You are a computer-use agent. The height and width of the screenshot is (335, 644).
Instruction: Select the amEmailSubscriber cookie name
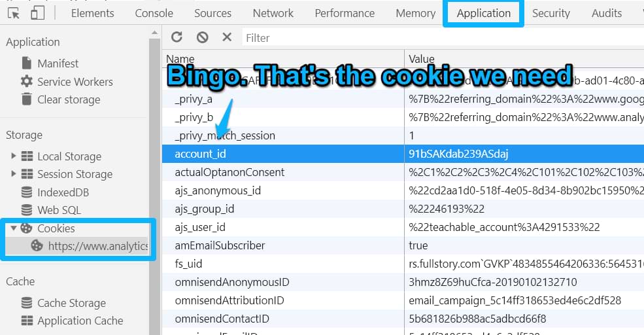tap(220, 245)
